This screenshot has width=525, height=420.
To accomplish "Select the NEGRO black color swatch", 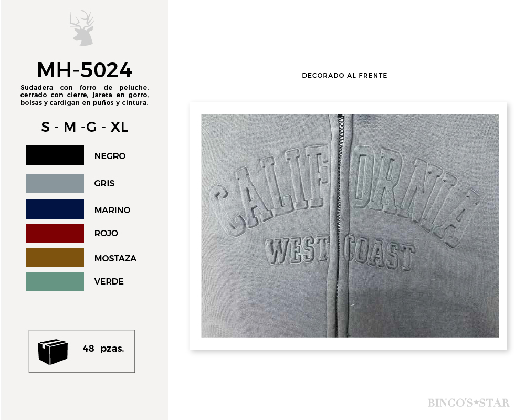I will coord(55,155).
